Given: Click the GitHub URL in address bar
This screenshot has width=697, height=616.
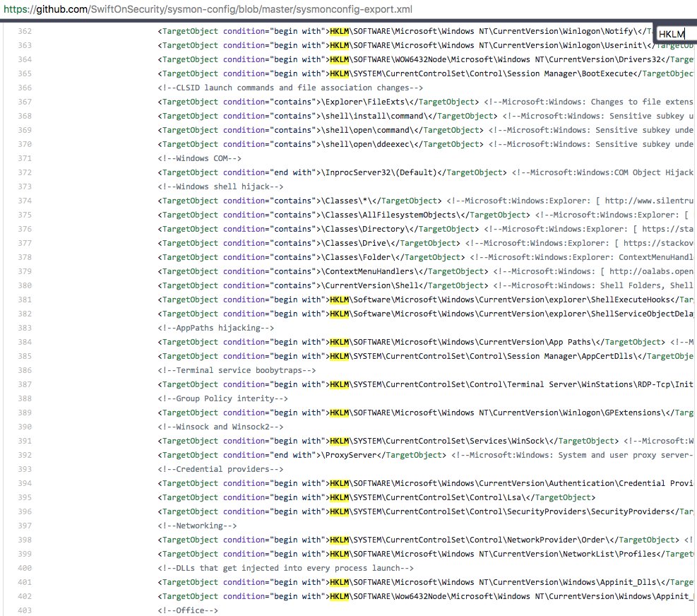Looking at the screenshot, I should [208, 9].
